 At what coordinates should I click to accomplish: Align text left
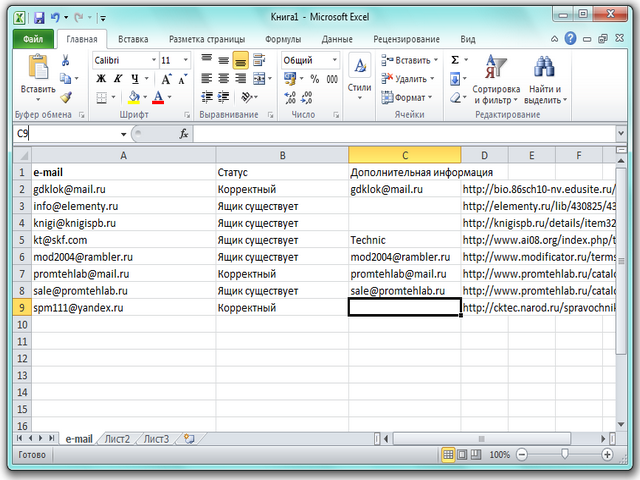[x=207, y=78]
